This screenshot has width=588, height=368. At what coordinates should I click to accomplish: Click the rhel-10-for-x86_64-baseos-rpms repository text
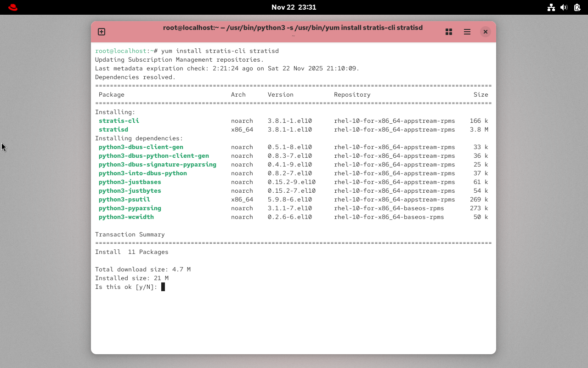[x=389, y=208]
